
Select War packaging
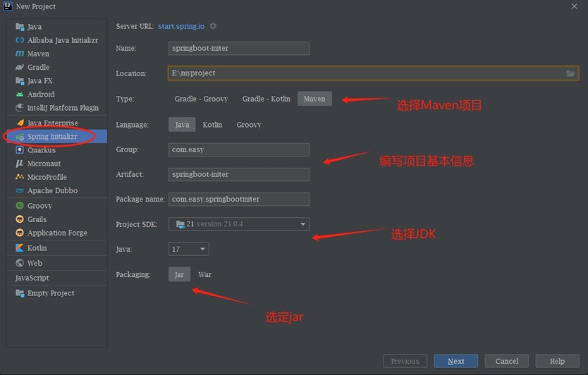(x=204, y=274)
